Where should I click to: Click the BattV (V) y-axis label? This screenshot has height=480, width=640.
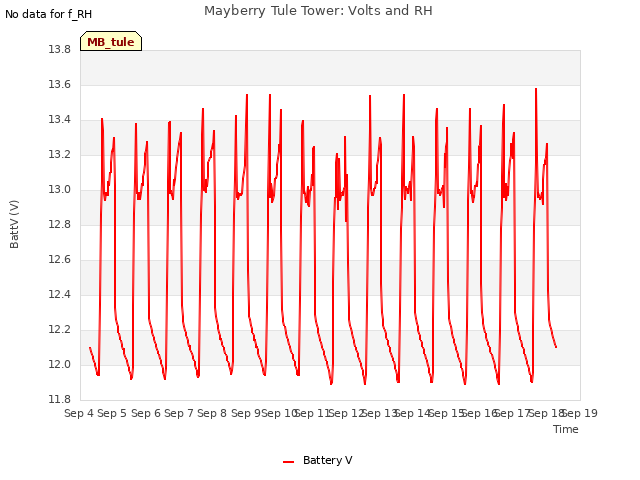point(14,224)
